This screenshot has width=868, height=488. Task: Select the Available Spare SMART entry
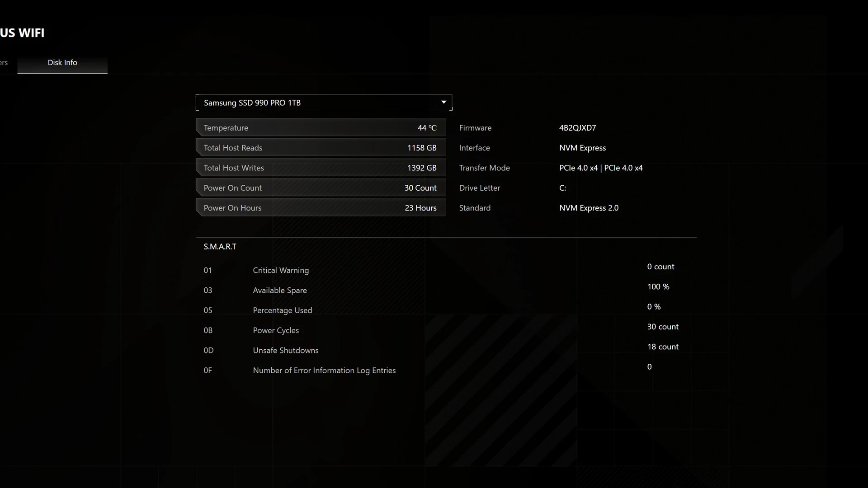(280, 291)
